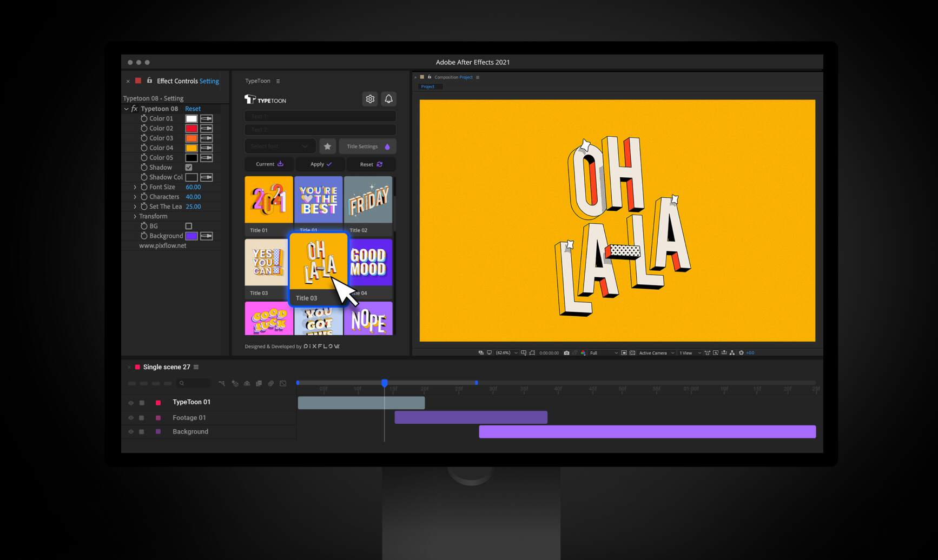
Task: Hide the Footage 01 layer
Action: (x=130, y=418)
